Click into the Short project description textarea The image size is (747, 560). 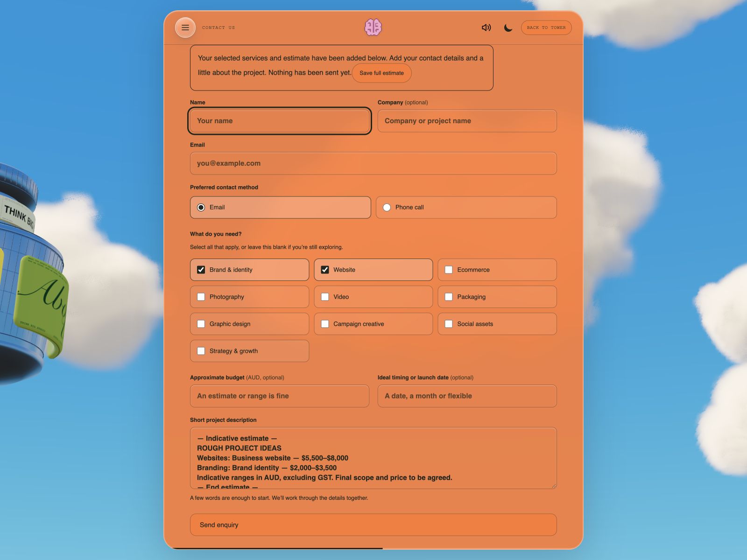pyautogui.click(x=373, y=458)
